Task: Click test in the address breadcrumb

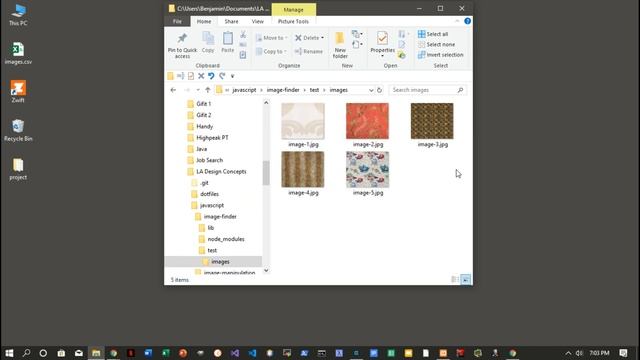Action: [x=314, y=90]
